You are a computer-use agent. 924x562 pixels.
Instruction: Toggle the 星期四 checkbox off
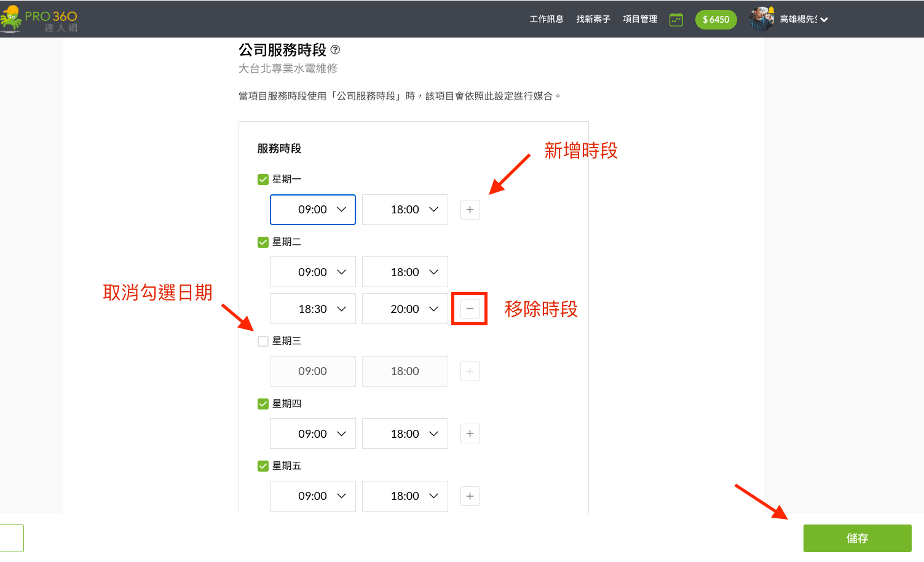(x=263, y=404)
